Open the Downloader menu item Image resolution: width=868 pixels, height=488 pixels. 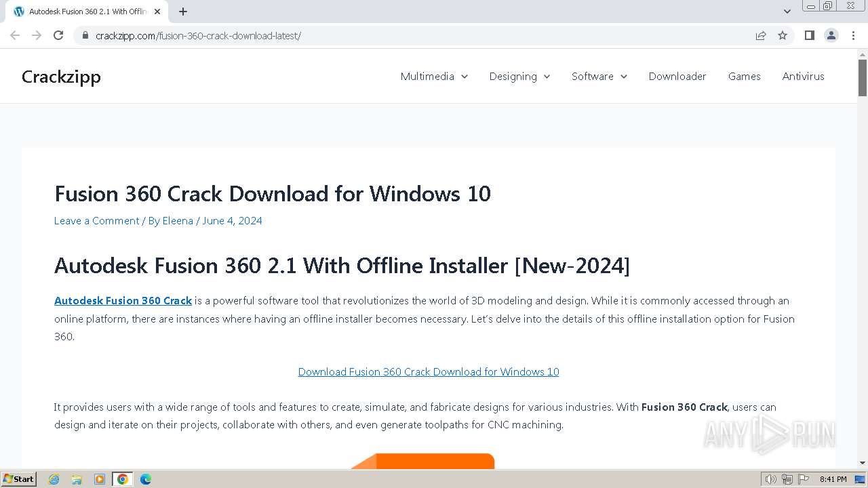coord(677,77)
